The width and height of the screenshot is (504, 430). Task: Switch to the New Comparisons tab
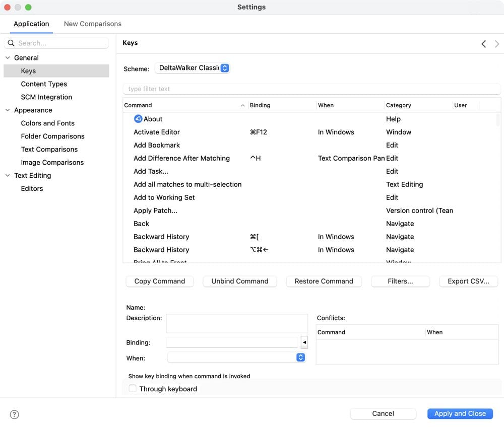tap(93, 24)
